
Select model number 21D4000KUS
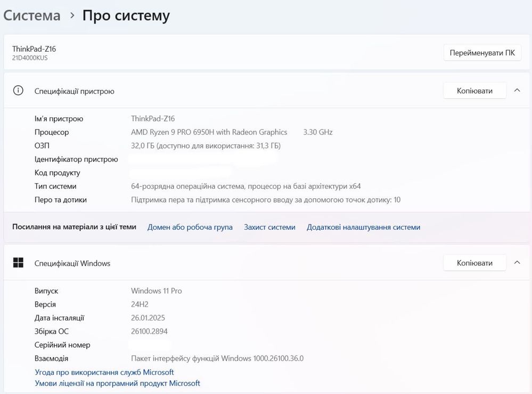point(30,58)
